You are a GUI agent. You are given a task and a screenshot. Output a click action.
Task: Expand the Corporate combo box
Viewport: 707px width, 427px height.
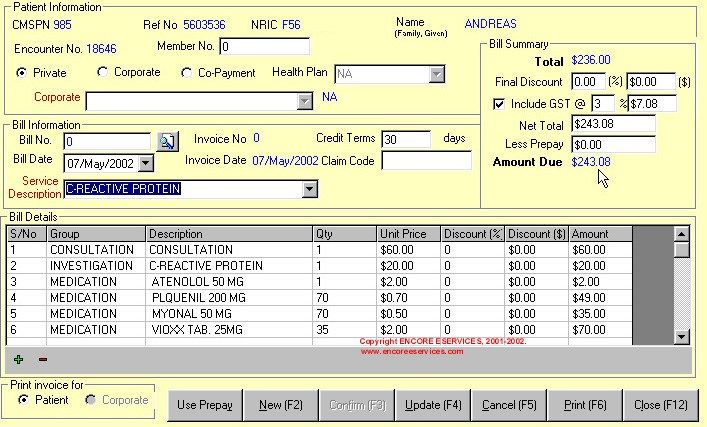[x=306, y=101]
